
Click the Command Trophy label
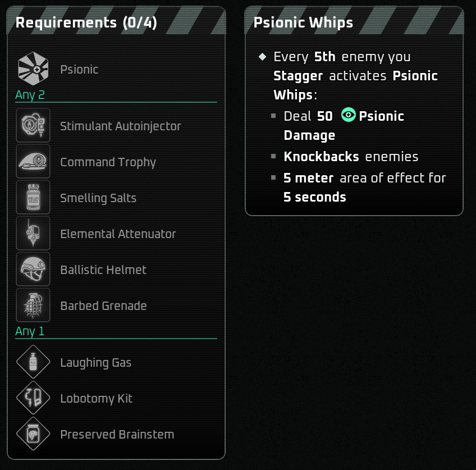pos(108,162)
